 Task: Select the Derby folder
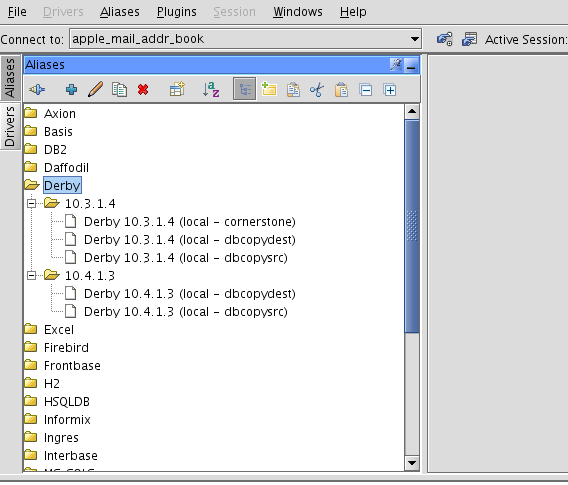[x=62, y=185]
